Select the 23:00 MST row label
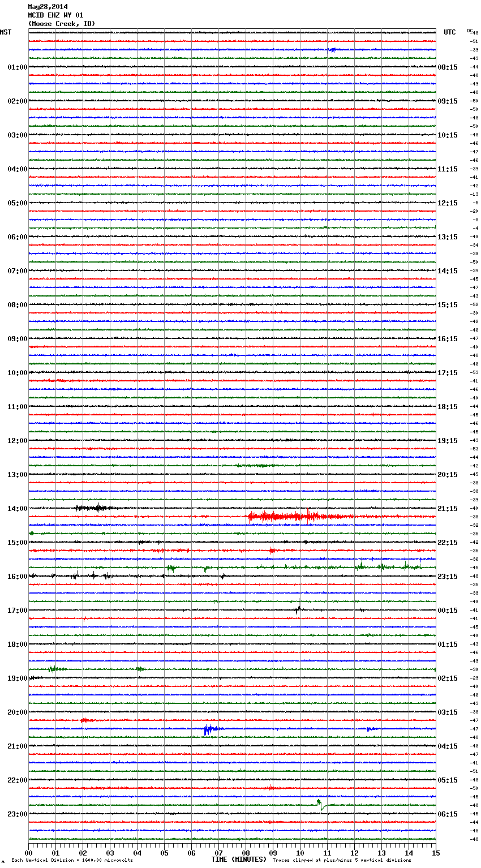Viewport: 481px width, 868px height. click(x=17, y=814)
